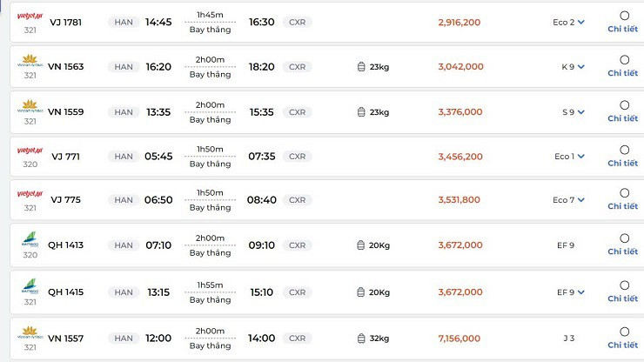This screenshot has height=362, width=644.
Task: View Chi tiết details for flight QH 1415
Action: point(623,298)
